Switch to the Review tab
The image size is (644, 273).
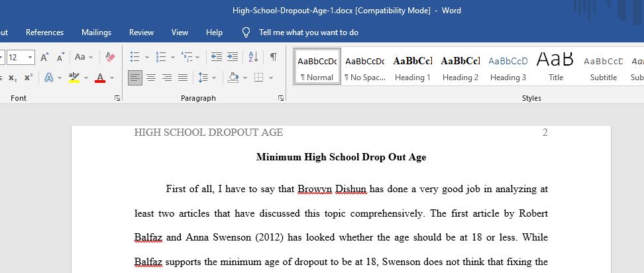[x=141, y=32]
